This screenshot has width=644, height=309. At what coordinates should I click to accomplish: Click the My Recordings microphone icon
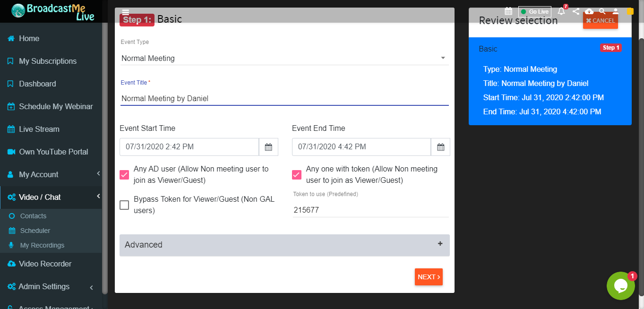[12, 245]
